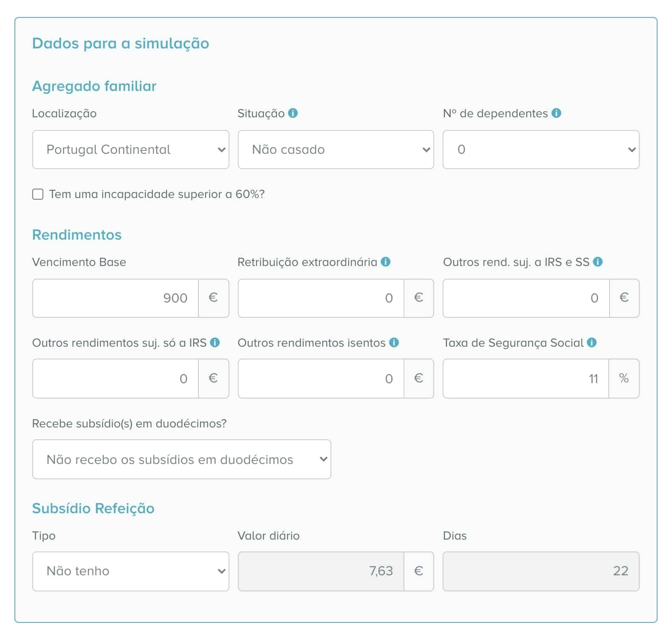The image size is (672, 639).
Task: Select the Outros rendimentos suj. só a IRS field
Action: click(x=116, y=379)
